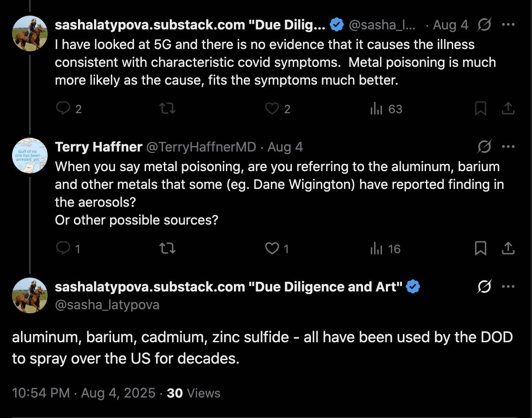Share Terry Haffner's tweet
The width and height of the screenshot is (532, 418).
(508, 248)
